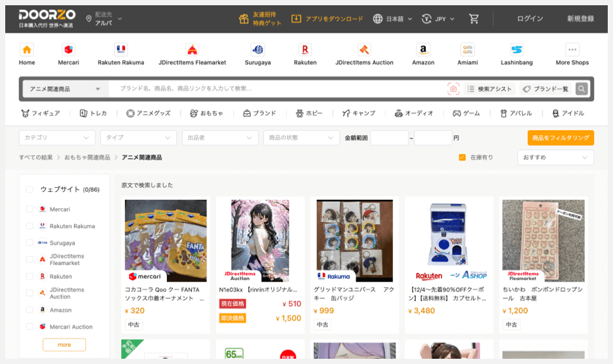613x364 pixels.
Task: Click the app download icon
Action: click(296, 18)
